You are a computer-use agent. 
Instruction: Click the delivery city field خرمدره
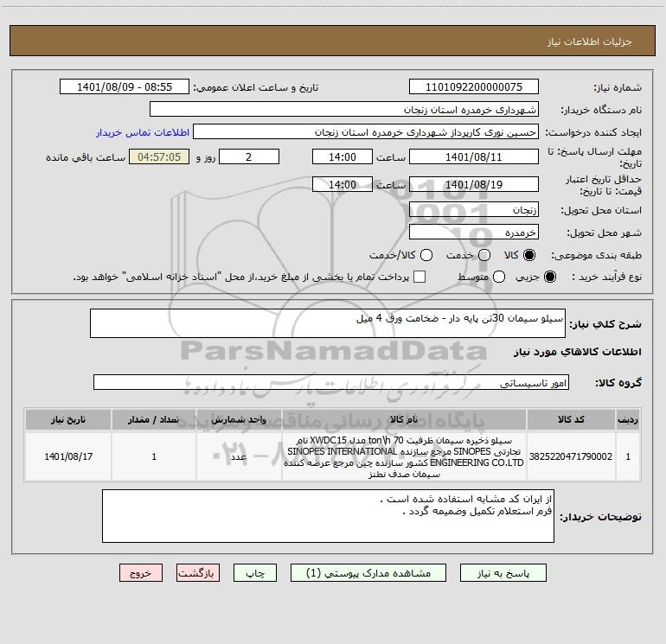[474, 232]
